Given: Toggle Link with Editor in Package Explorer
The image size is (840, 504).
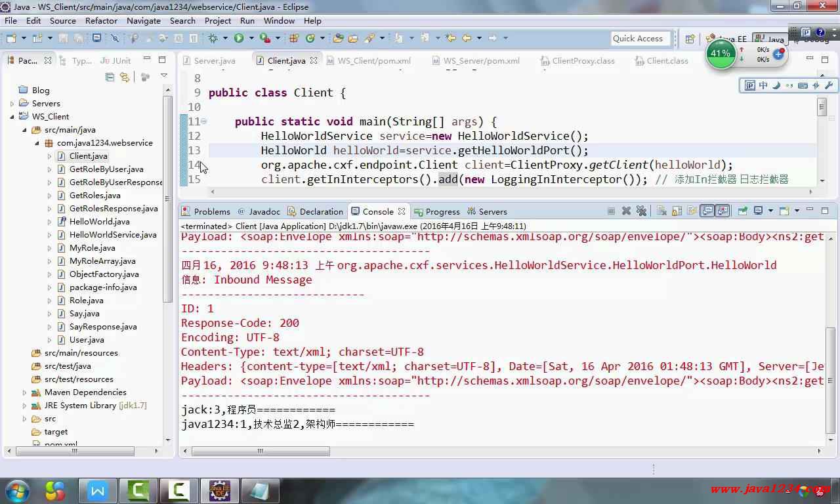Looking at the screenshot, I should pyautogui.click(x=125, y=77).
